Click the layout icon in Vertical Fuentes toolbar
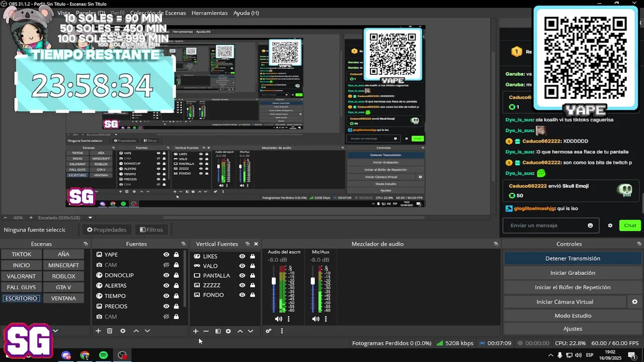This screenshot has height=362, width=644. click(x=218, y=331)
